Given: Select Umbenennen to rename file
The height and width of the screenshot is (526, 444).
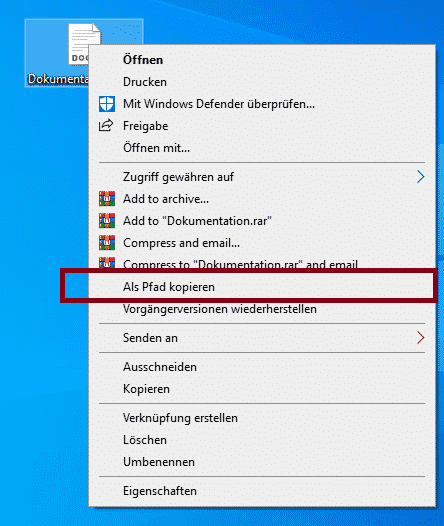Looking at the screenshot, I should click(159, 462).
